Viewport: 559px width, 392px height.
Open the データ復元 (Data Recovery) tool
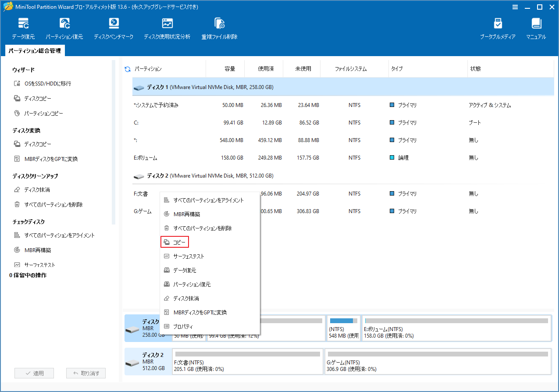23,27
